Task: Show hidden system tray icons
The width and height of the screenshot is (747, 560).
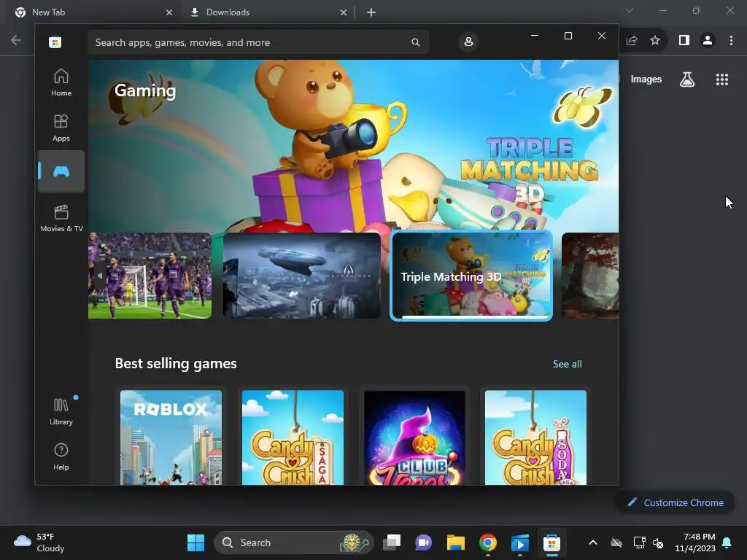Action: click(x=592, y=542)
